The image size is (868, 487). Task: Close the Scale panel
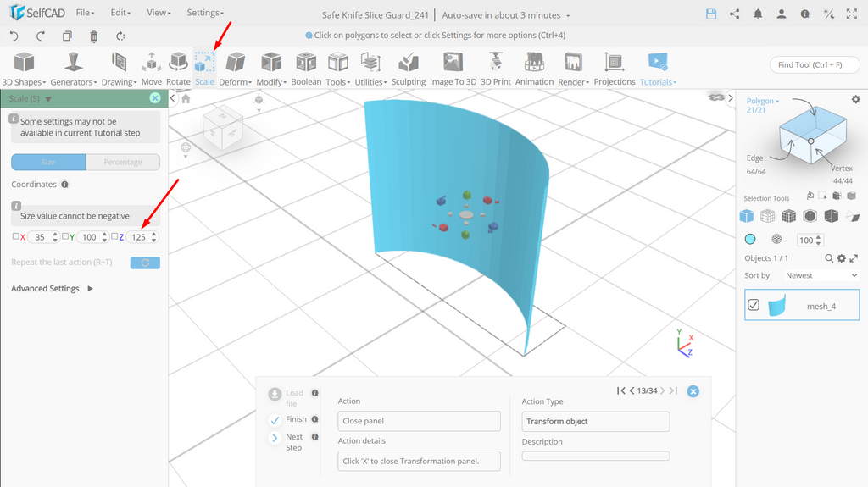(x=155, y=98)
